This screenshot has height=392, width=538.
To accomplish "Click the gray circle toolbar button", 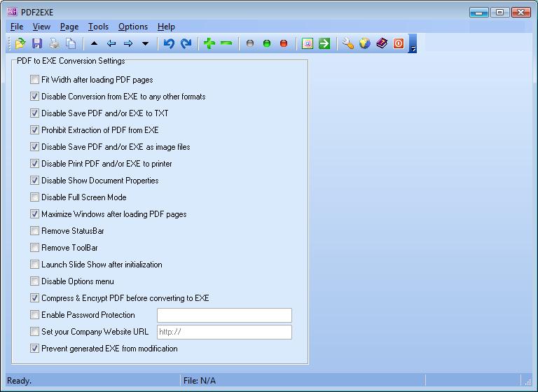I will [250, 43].
